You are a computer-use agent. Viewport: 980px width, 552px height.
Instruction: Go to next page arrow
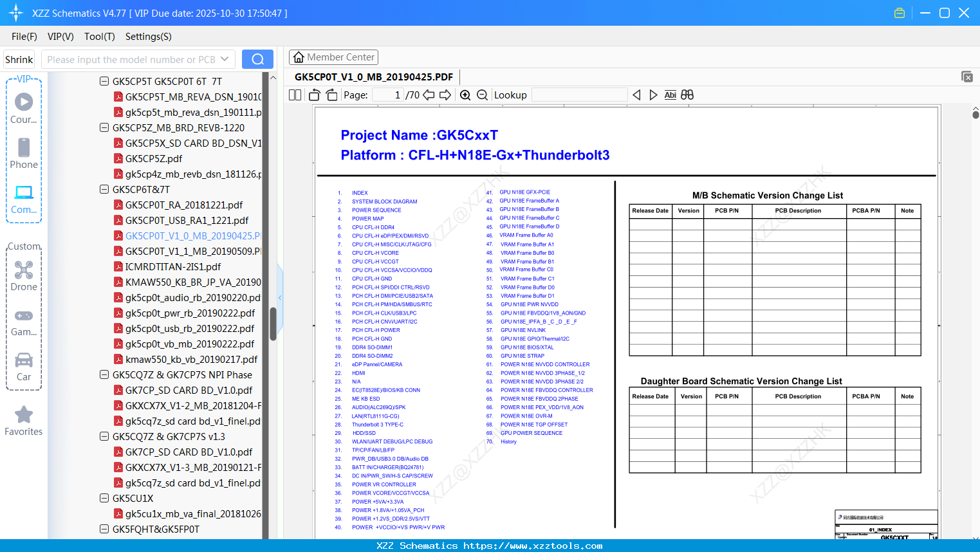click(x=445, y=95)
